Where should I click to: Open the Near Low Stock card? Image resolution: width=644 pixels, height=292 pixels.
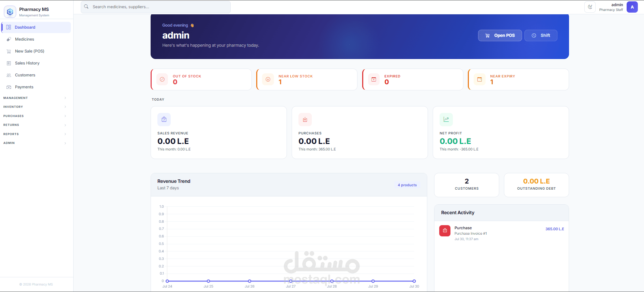tap(307, 79)
